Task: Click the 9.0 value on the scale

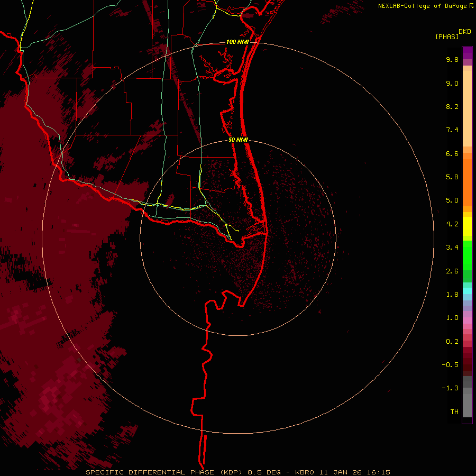Action: tap(452, 83)
